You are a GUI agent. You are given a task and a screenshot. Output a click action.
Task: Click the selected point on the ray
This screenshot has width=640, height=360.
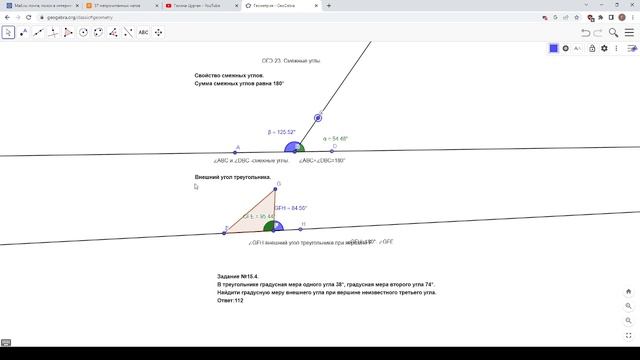[318, 118]
